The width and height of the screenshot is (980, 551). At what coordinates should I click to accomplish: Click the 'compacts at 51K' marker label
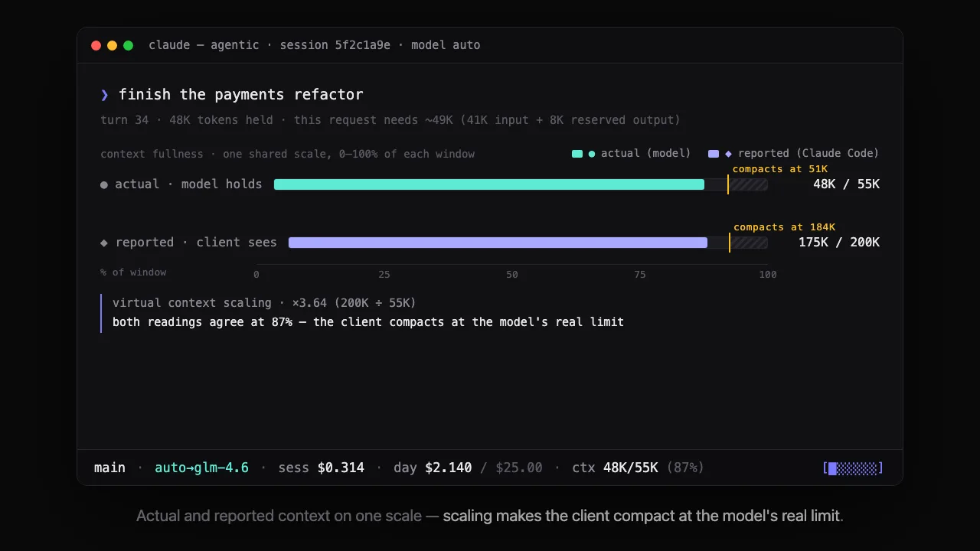point(780,169)
